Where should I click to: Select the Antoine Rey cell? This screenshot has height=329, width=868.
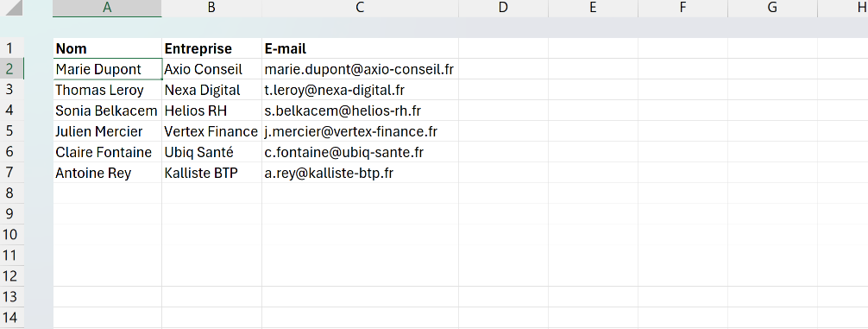[x=107, y=173]
